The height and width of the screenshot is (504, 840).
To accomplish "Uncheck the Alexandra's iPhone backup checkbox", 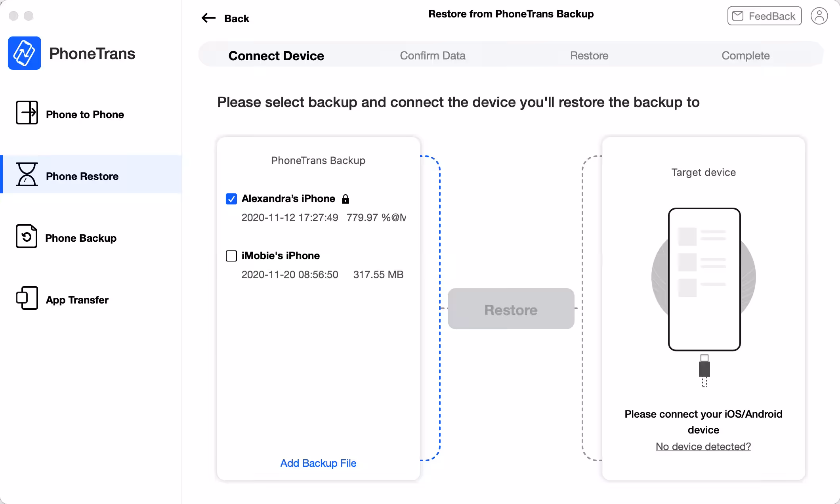I will 231,199.
